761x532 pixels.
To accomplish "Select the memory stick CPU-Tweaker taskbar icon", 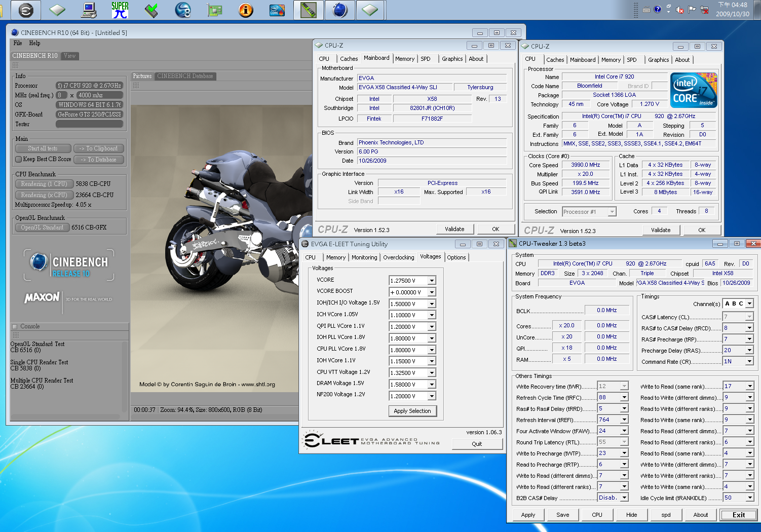I will click(309, 10).
